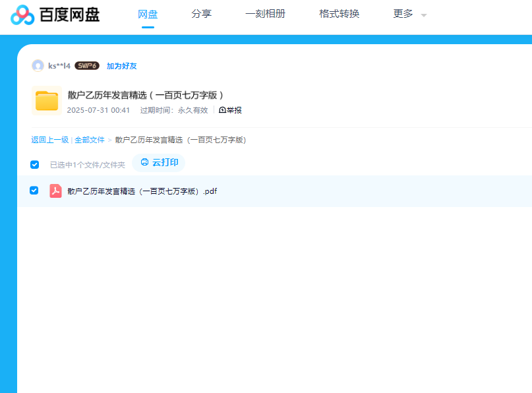
Task: Click the yellow shared folder icon
Action: pyautogui.click(x=47, y=100)
